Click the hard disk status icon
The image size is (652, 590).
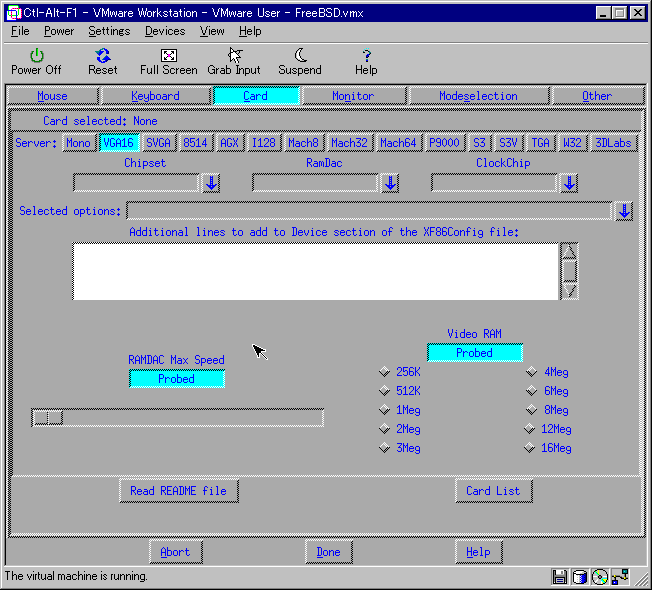[x=579, y=577]
